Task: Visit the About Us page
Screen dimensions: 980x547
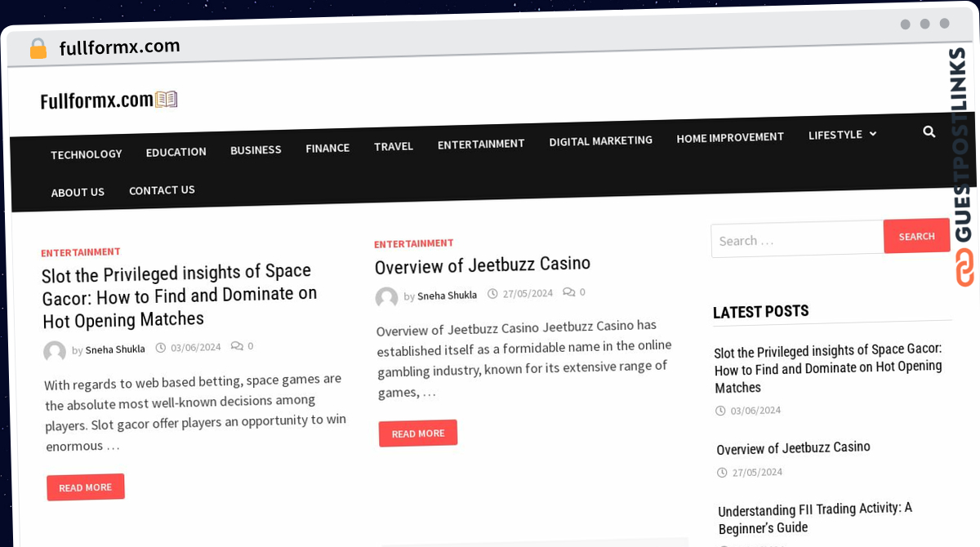Action: point(78,193)
